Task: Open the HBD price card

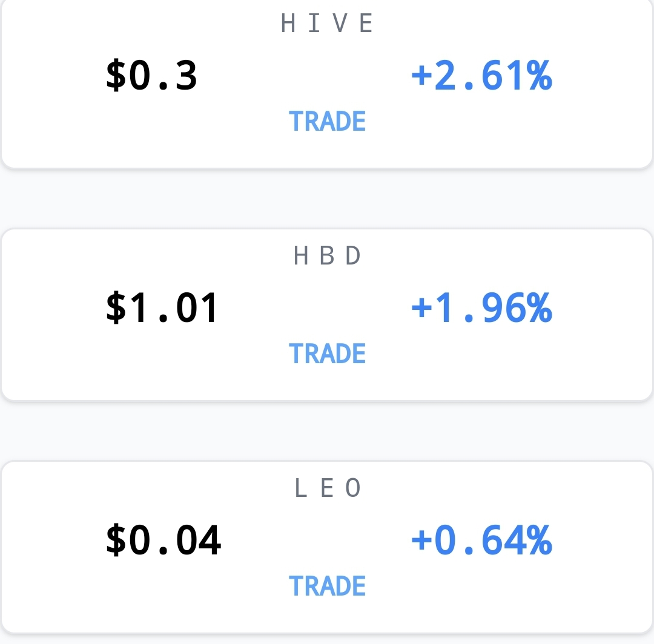Action: (327, 315)
